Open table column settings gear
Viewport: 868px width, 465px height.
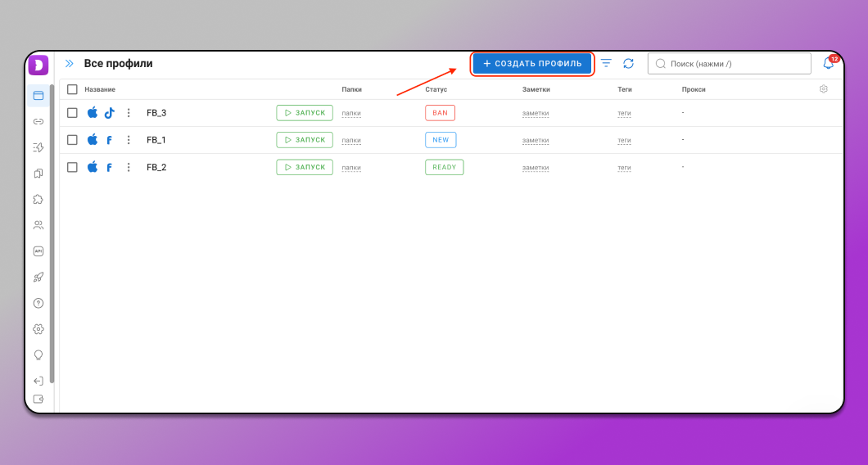824,89
